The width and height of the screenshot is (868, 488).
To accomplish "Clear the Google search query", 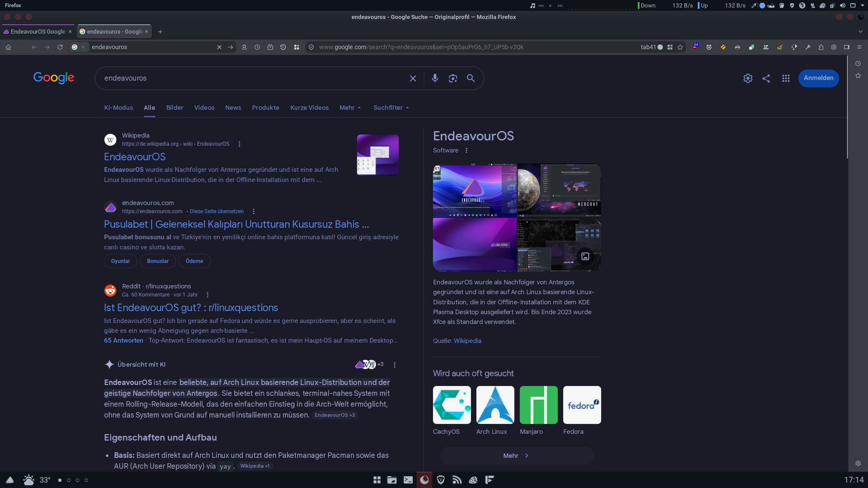I will (413, 78).
